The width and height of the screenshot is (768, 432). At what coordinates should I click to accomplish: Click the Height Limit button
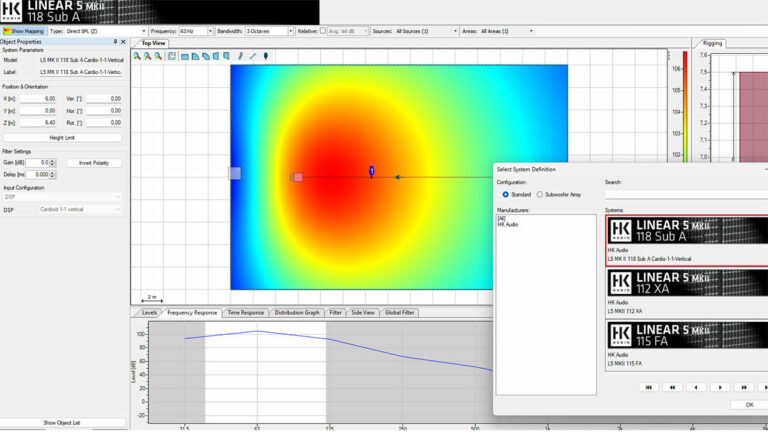click(x=62, y=138)
